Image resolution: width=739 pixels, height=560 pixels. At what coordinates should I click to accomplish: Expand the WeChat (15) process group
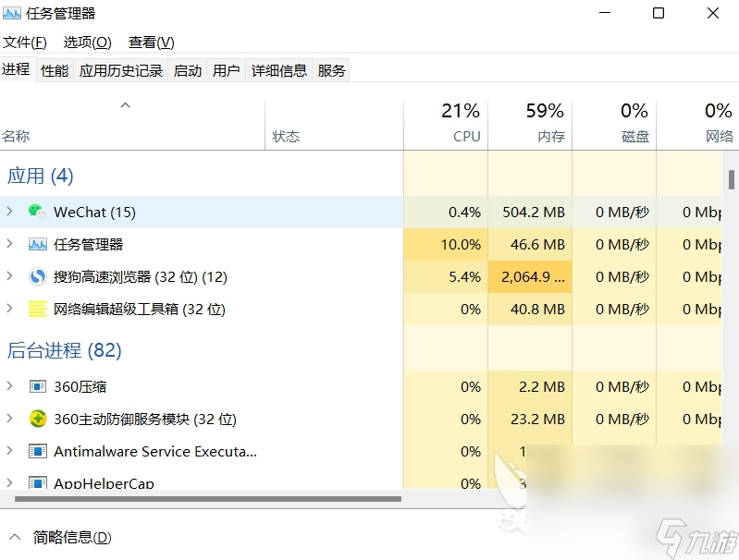[9, 212]
